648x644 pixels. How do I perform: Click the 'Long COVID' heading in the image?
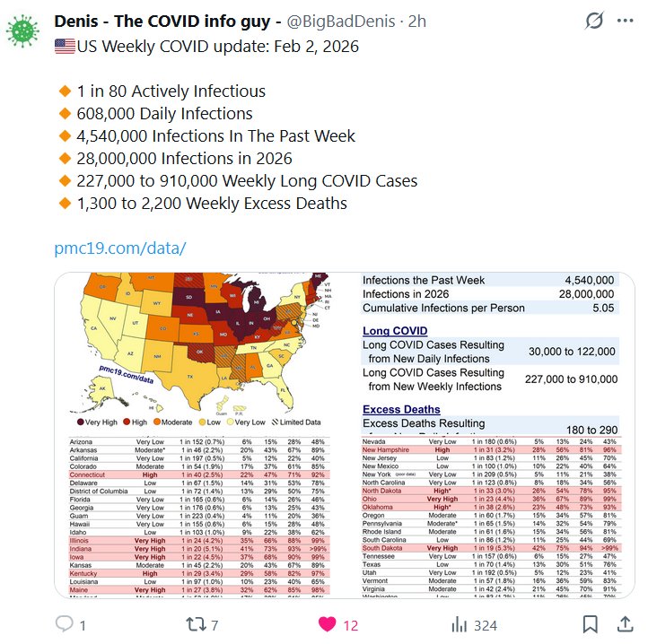395,331
